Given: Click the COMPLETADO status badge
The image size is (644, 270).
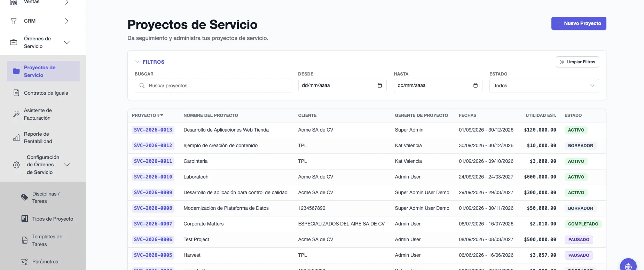Looking at the screenshot, I should coord(583,224).
